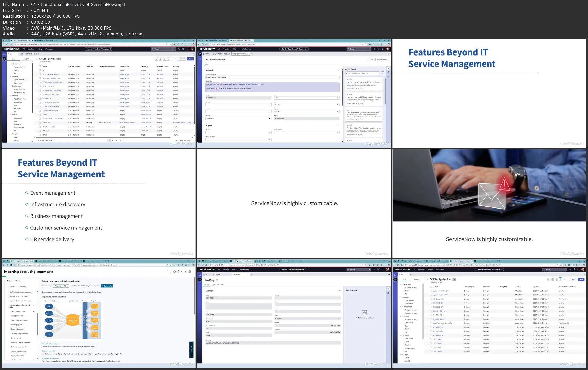This screenshot has height=370, width=588.
Task: Click the print icon on the Importing data page
Action: [190, 272]
